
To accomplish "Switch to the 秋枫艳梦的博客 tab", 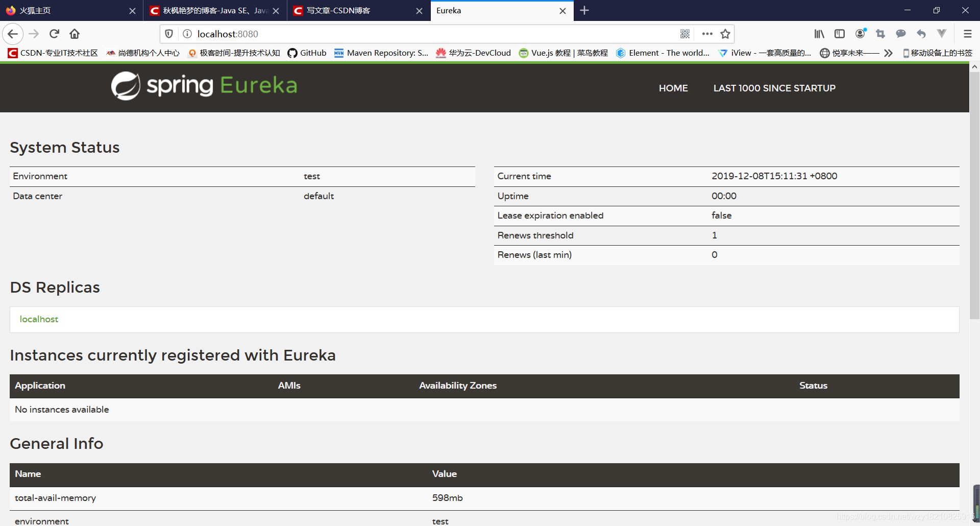I will 215,10.
